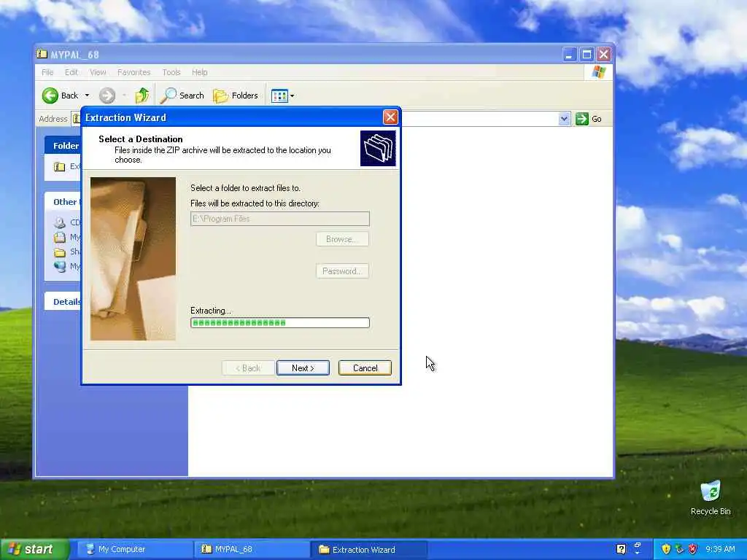This screenshot has height=560, width=747.
Task: Switch to Extraction Wizard taskbar button
Action: [368, 550]
